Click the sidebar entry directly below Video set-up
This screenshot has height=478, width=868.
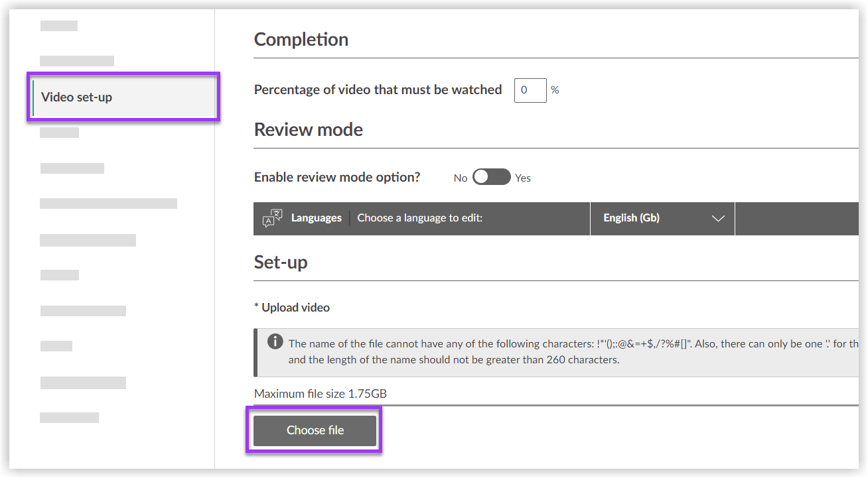point(59,132)
